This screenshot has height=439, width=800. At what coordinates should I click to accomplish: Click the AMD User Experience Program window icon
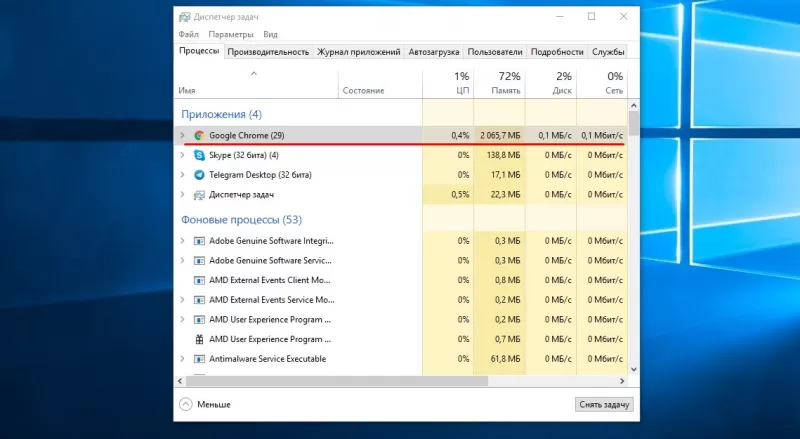tap(199, 320)
